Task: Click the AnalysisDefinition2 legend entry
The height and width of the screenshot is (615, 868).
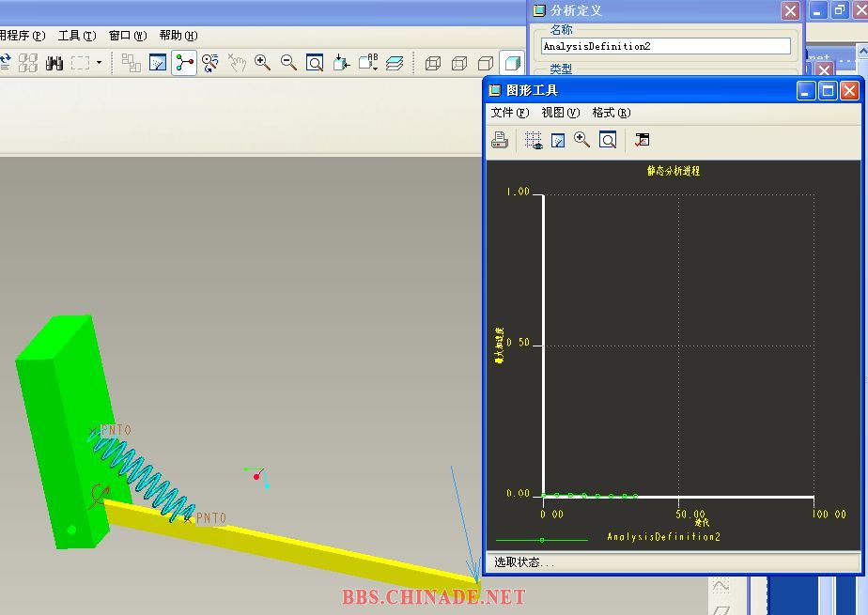Action: pyautogui.click(x=663, y=537)
